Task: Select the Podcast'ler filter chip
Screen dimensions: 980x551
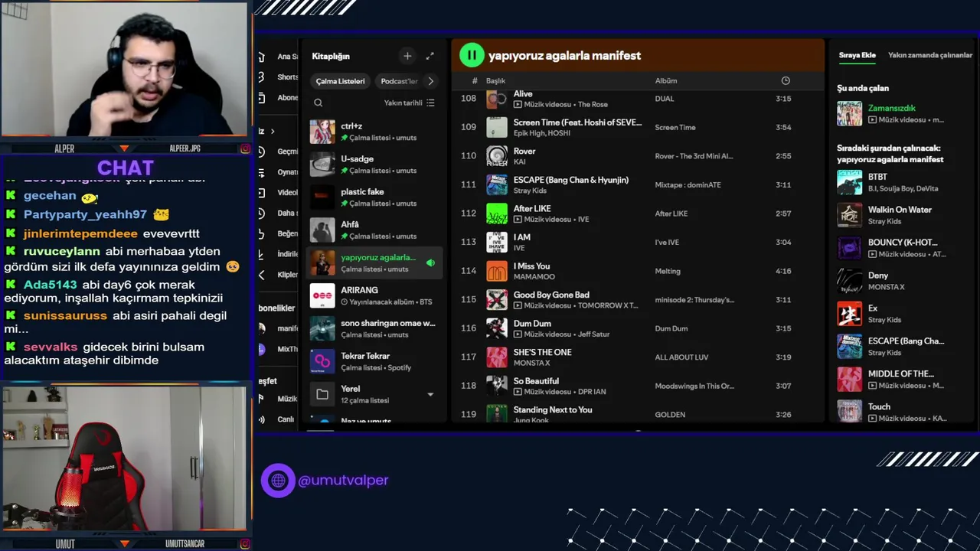Action: pos(399,81)
